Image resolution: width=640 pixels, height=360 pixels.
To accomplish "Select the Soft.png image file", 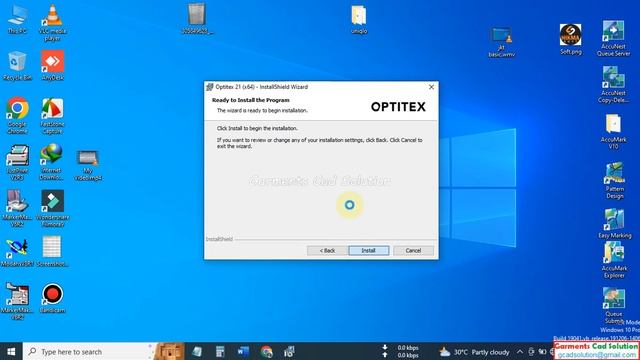I will click(x=571, y=39).
